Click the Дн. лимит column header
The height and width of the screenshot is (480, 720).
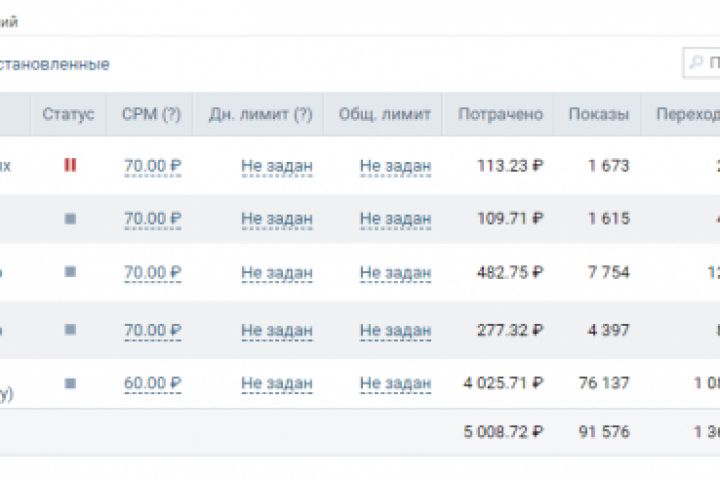[x=260, y=114]
